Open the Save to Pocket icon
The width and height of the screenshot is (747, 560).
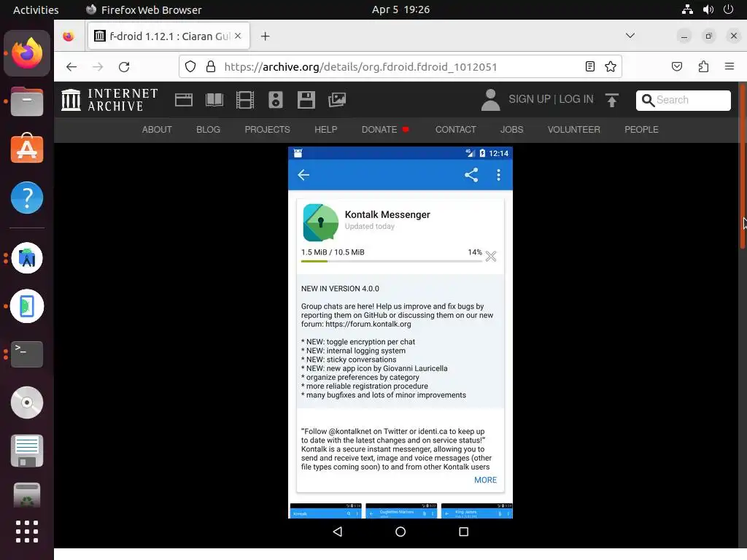(676, 66)
